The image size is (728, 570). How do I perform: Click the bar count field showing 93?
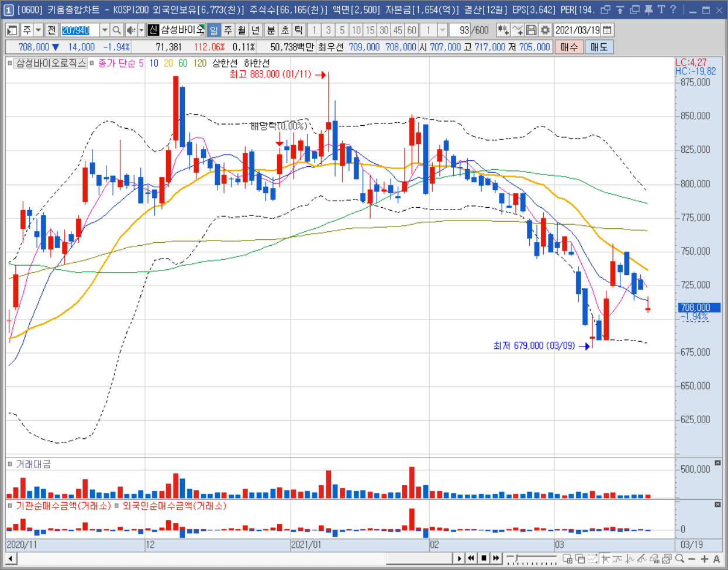point(460,30)
